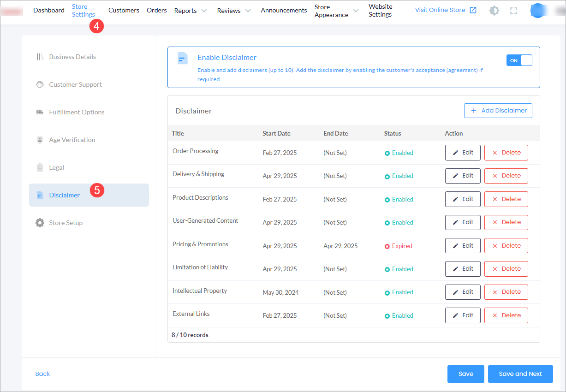Click the Save button
The width and height of the screenshot is (566, 392).
click(466, 374)
